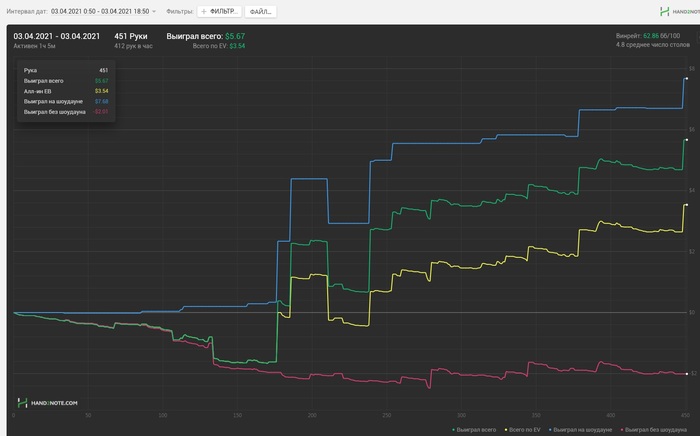Toggle Выиграл всего series in legend
The image size is (700, 436).
click(x=474, y=430)
